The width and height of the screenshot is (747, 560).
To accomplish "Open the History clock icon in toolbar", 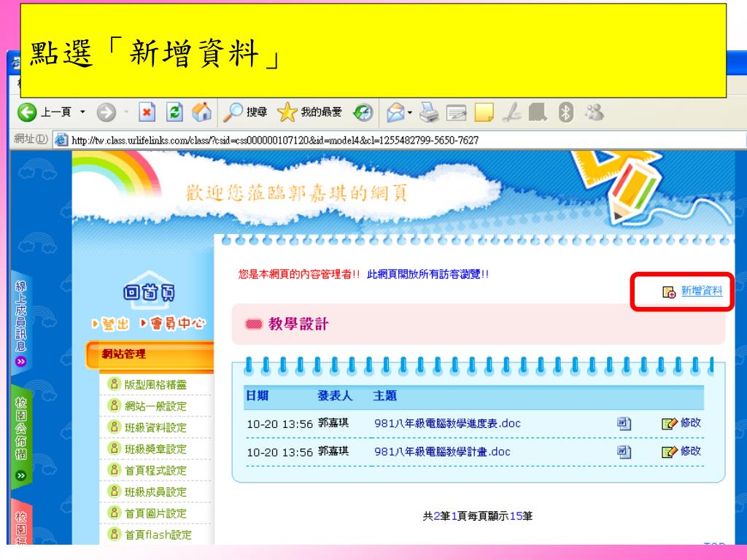I will [363, 112].
